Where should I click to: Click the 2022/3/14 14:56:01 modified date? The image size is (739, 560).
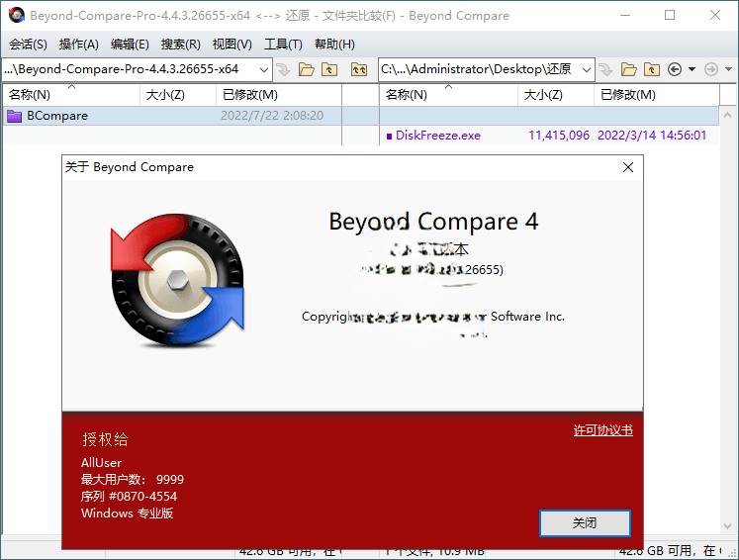click(652, 136)
